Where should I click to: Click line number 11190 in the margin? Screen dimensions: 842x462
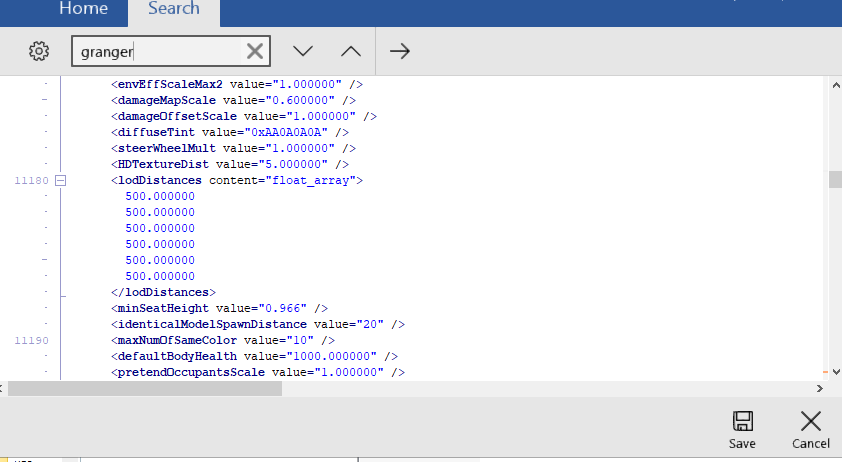pos(29,340)
